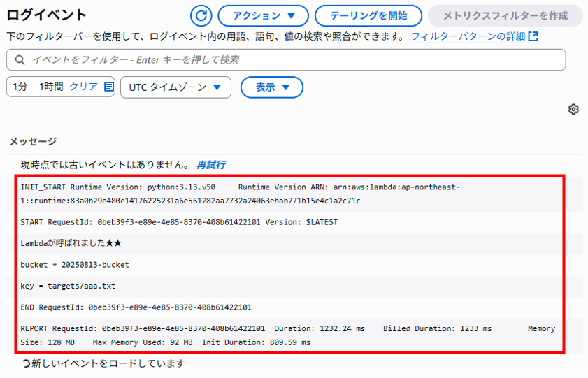Open the settings gear icon

(x=573, y=109)
